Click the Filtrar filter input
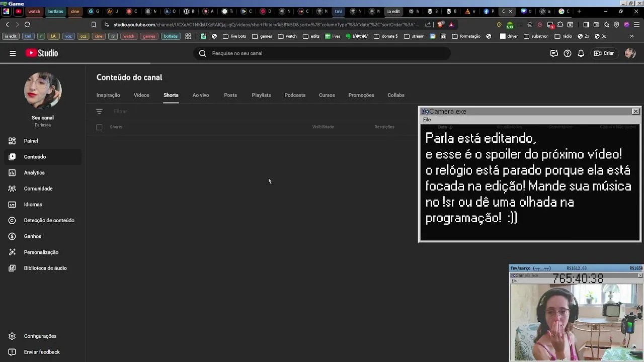Image resolution: width=644 pixels, height=362 pixels. pos(120,111)
